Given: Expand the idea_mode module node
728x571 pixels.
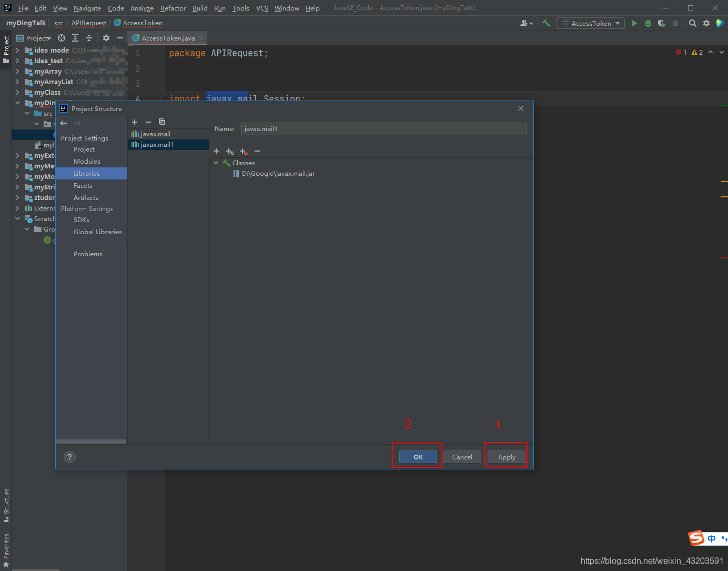Looking at the screenshot, I should pyautogui.click(x=17, y=50).
